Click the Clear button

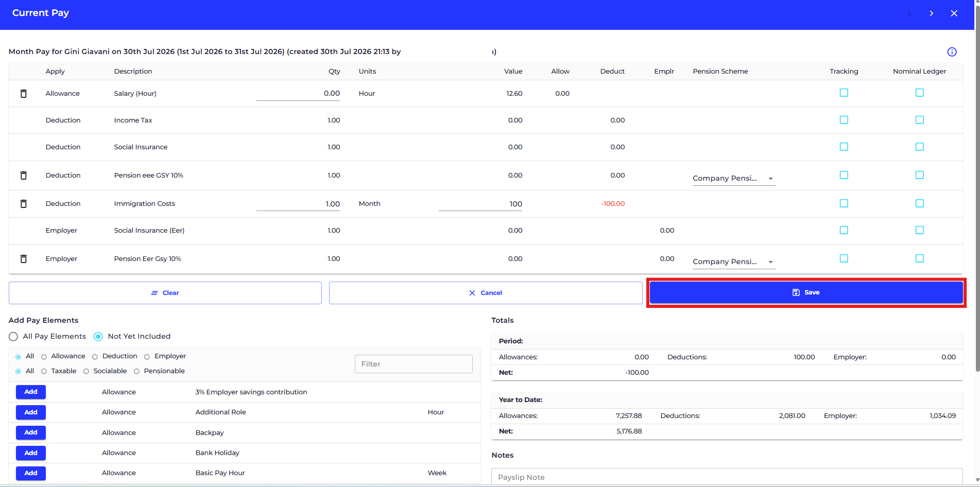click(x=165, y=293)
